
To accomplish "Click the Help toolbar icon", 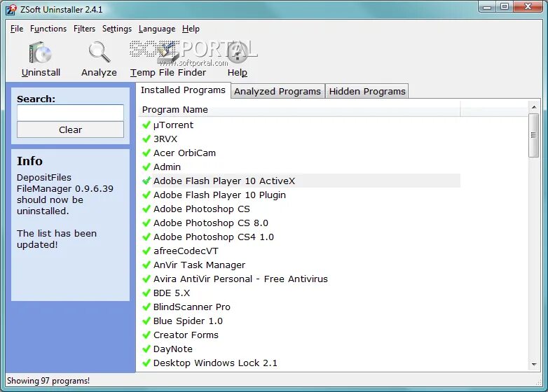I will point(238,53).
